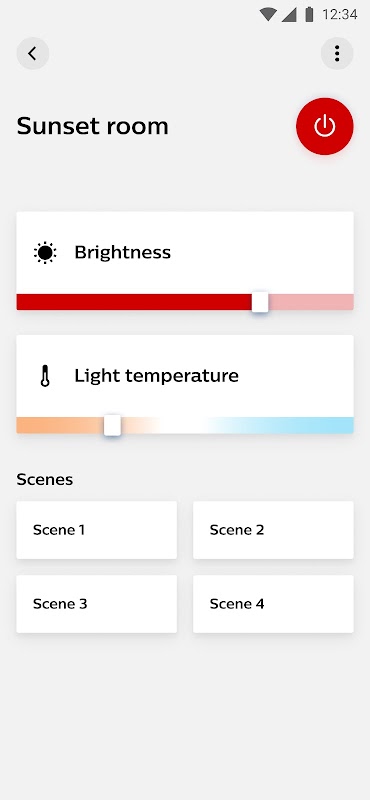The image size is (370, 800).
Task: Click the Light temperature label
Action: (x=157, y=376)
